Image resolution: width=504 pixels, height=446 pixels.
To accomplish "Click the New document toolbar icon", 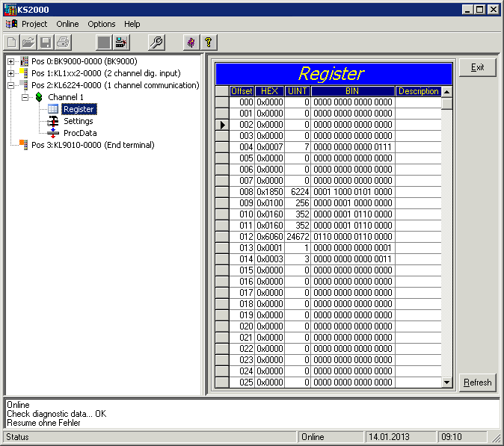I will [x=11, y=43].
